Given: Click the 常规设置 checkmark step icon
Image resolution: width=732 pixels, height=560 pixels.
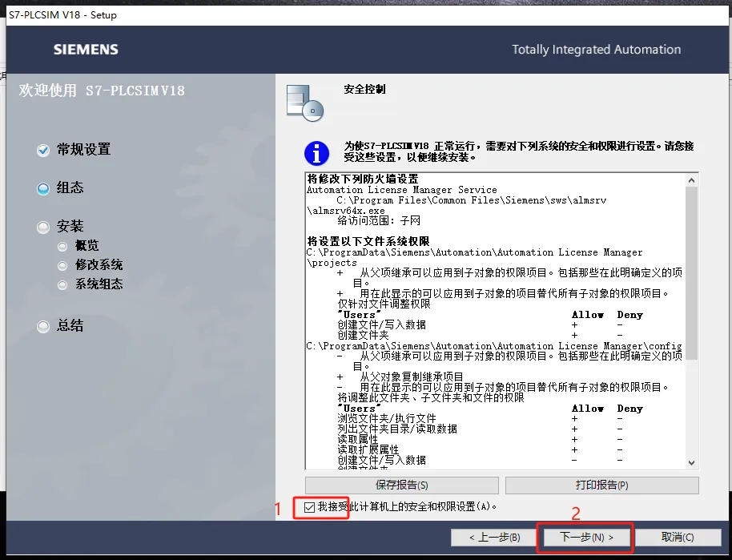Looking at the screenshot, I should click(x=43, y=150).
